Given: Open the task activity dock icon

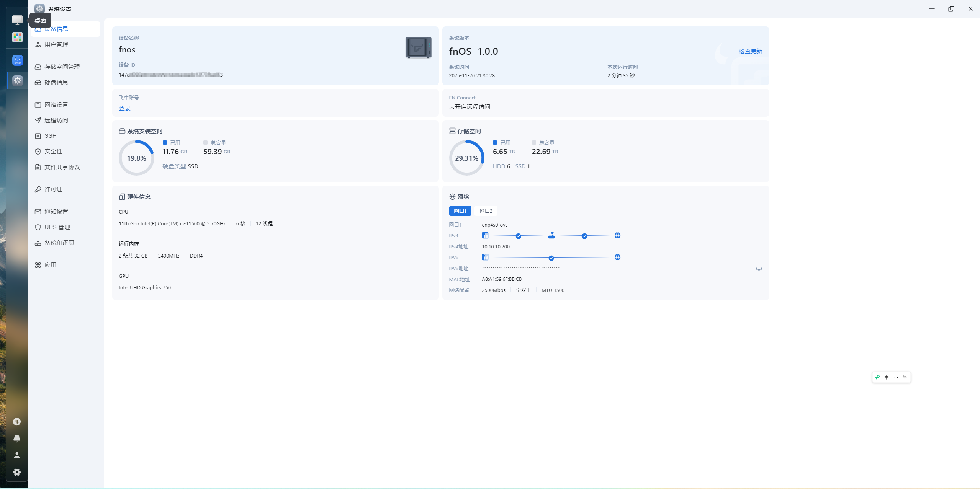Looking at the screenshot, I should pos(17,422).
